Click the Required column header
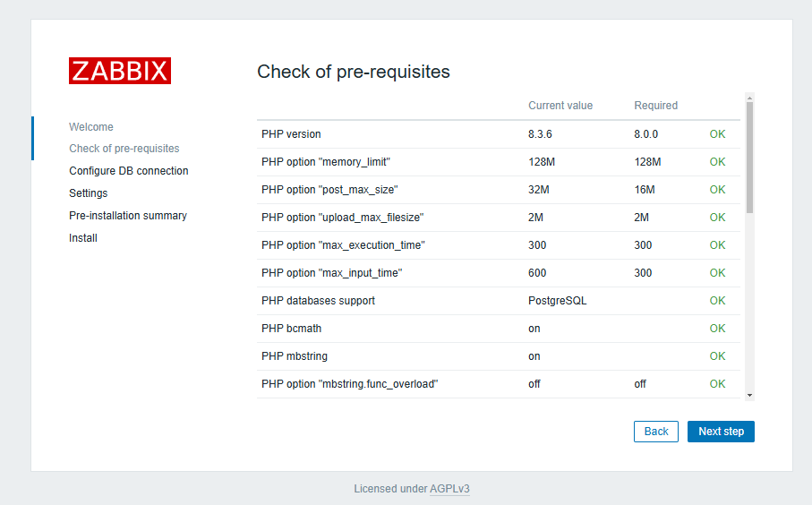This screenshot has height=505, width=812. [655, 106]
